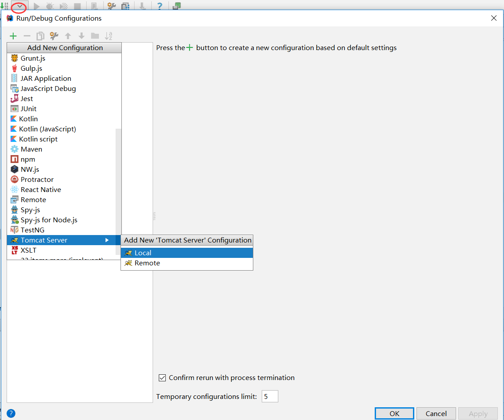Select the plain Kotlin configuration entry
The height and width of the screenshot is (420, 504).
tap(64, 119)
